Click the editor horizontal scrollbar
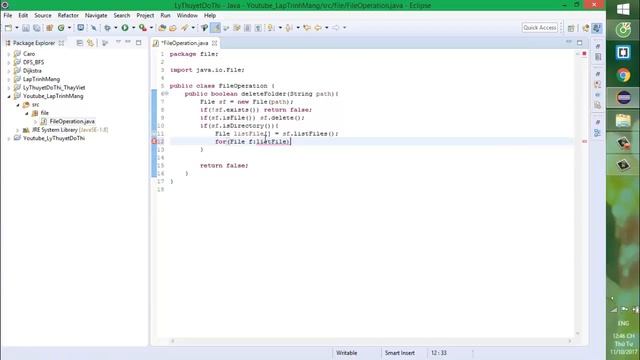640x360 pixels. [371, 341]
